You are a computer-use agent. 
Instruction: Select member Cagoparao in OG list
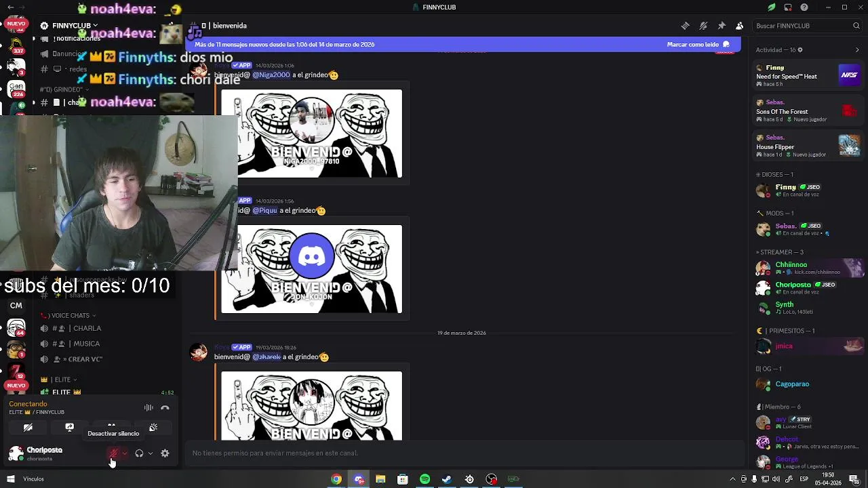[x=808, y=384]
